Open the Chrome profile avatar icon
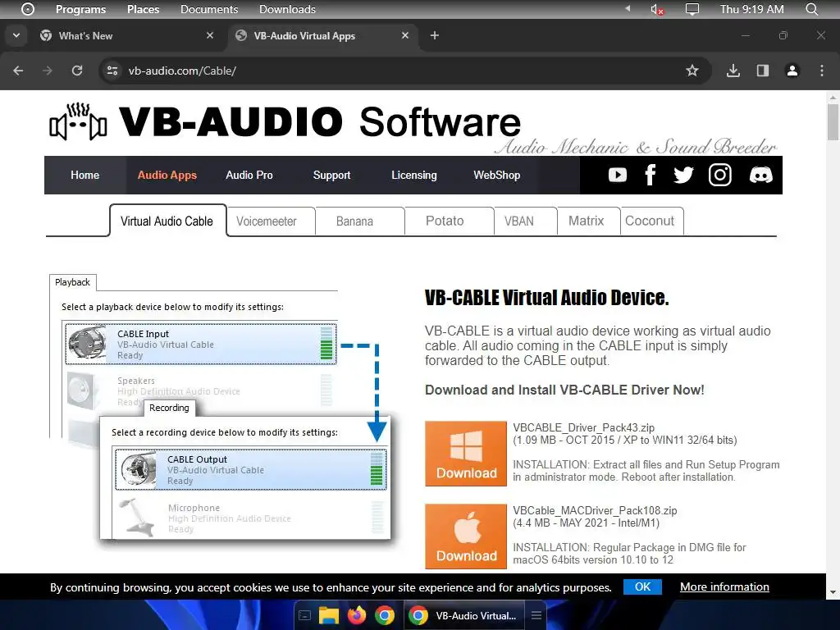Image resolution: width=840 pixels, height=630 pixels. [792, 71]
